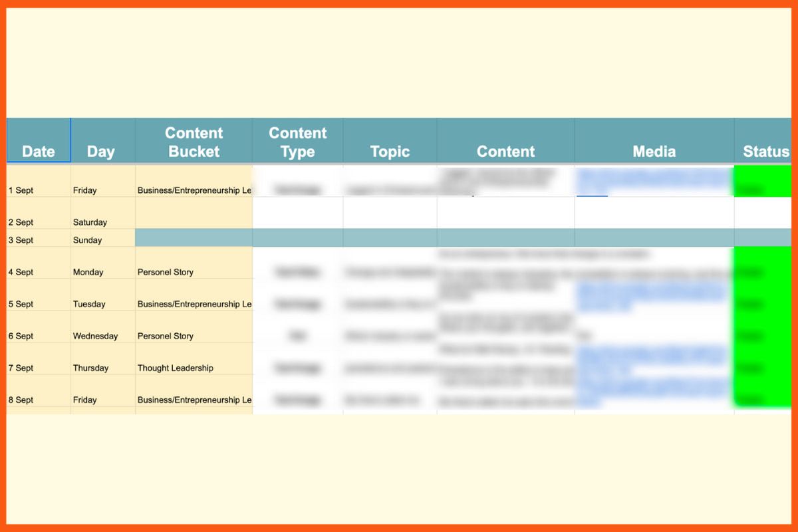The height and width of the screenshot is (532, 798).
Task: Select the 6 Sept date cell
Action: pyautogui.click(x=39, y=327)
